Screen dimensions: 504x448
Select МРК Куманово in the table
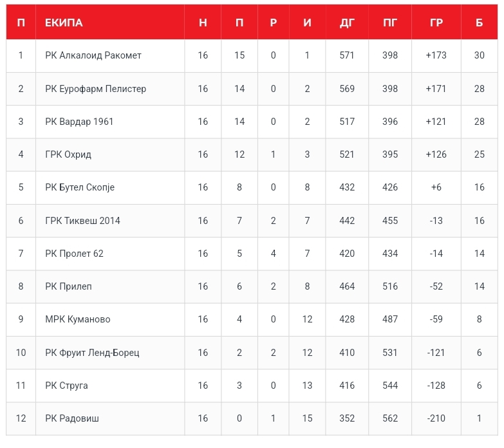77,319
